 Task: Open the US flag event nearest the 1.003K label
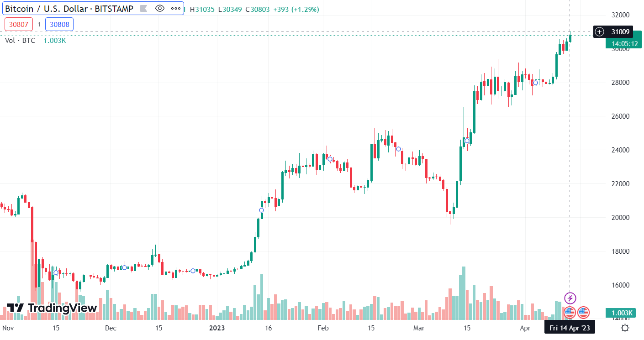coord(583,313)
